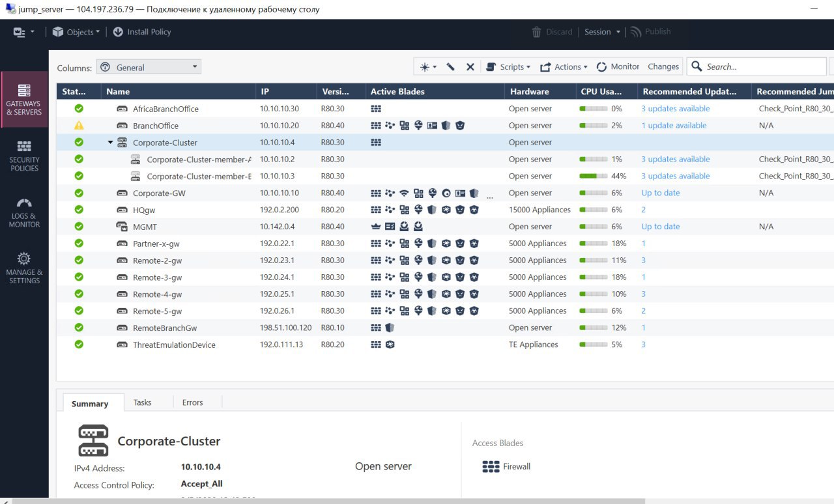The image size is (834, 504).
Task: Select the Remote-3-gw row name
Action: pos(157,277)
